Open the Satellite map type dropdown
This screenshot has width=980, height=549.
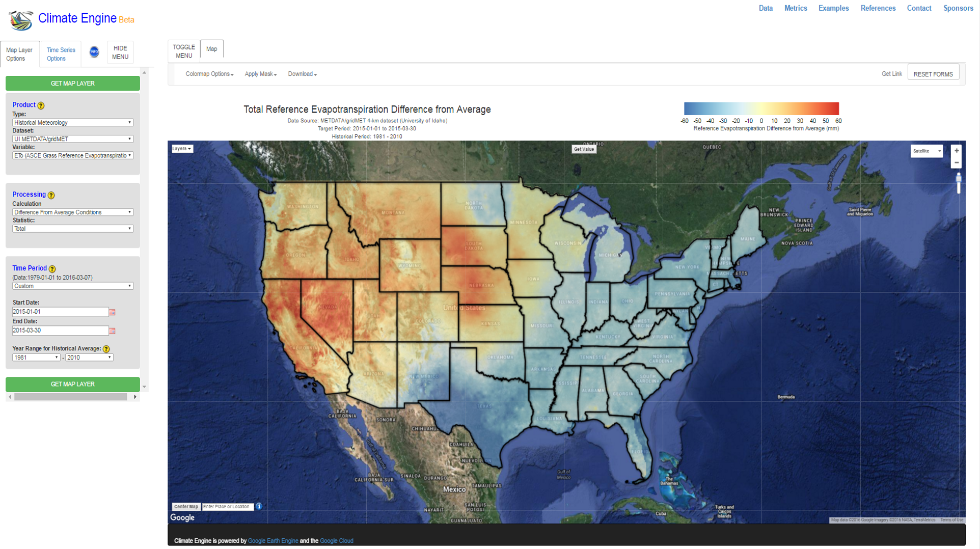pyautogui.click(x=927, y=151)
